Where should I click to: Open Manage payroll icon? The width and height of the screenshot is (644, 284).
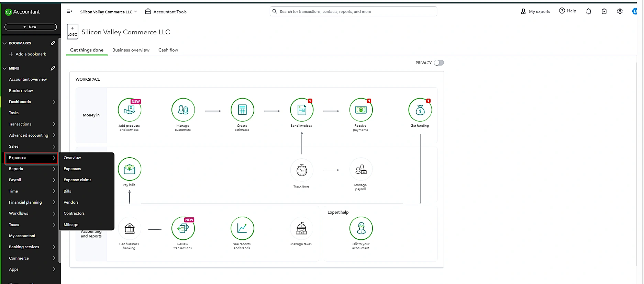pos(361,169)
